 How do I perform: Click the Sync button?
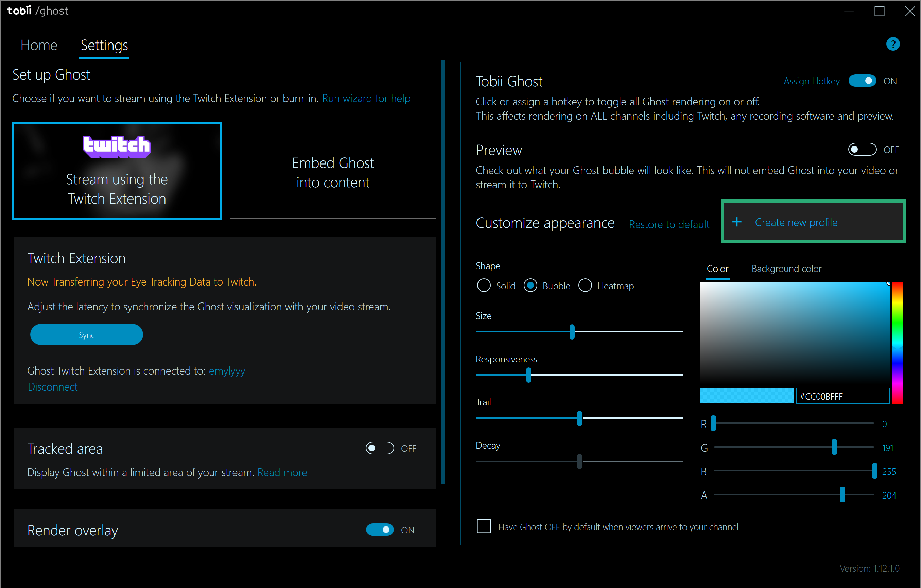coord(86,334)
